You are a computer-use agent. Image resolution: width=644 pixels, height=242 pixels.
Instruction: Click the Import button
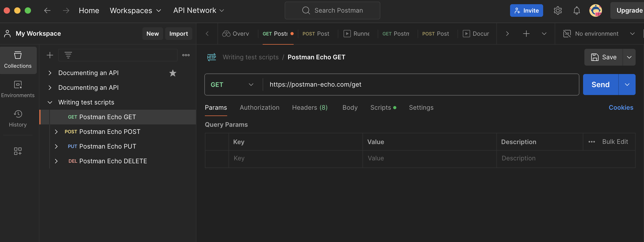179,34
